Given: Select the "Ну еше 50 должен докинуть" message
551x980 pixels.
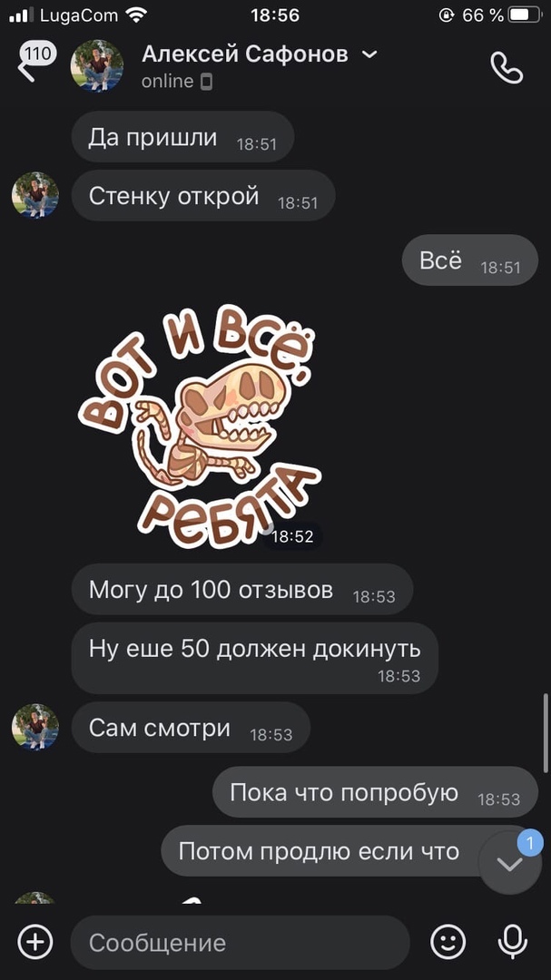Looking at the screenshot, I should click(x=254, y=658).
